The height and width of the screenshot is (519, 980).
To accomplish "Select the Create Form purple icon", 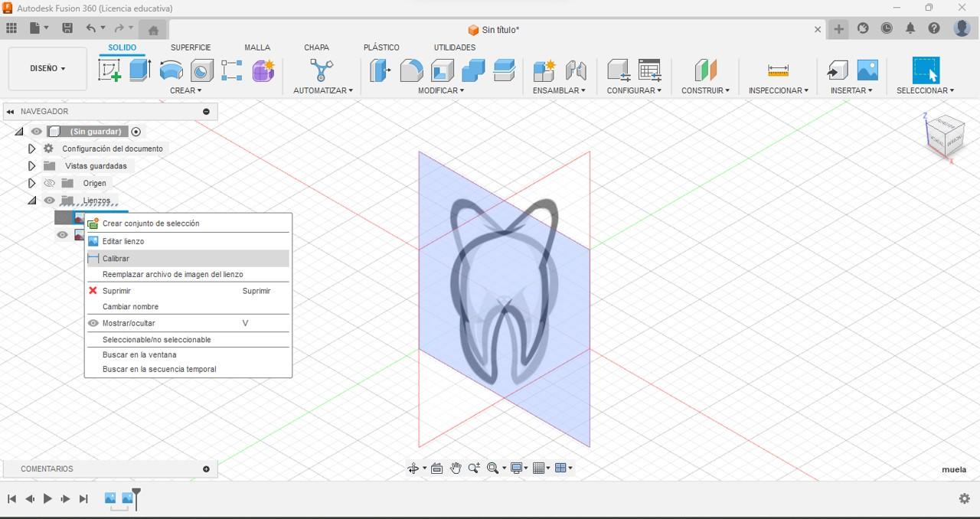I will 263,70.
